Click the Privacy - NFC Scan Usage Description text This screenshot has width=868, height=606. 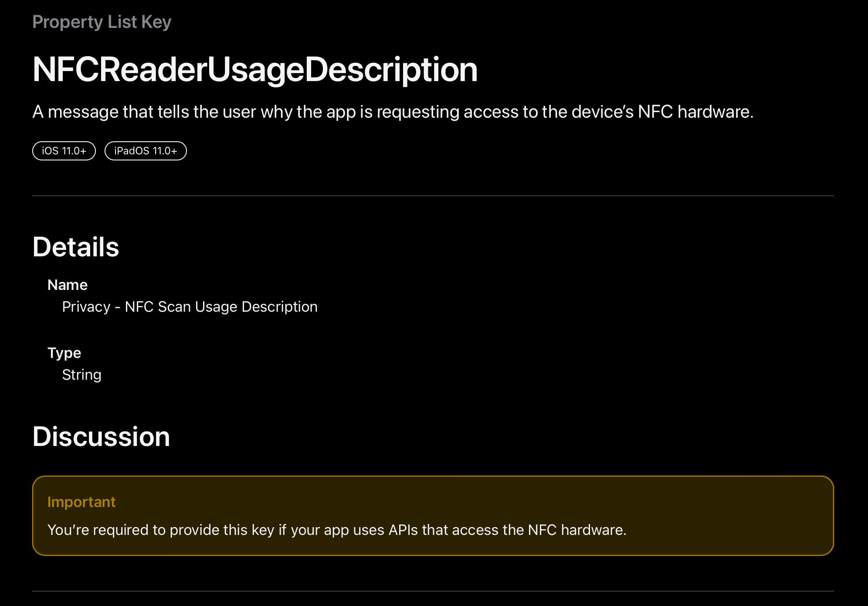190,307
